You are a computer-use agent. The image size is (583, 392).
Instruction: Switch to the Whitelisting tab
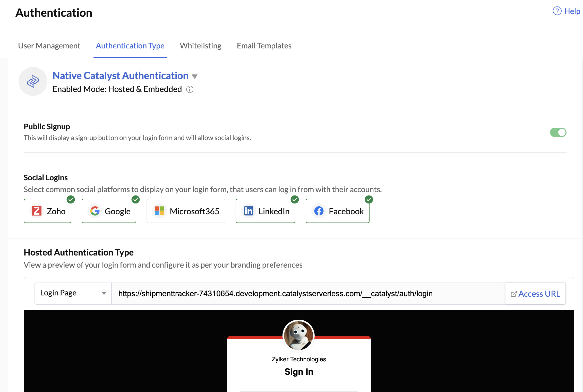click(201, 46)
